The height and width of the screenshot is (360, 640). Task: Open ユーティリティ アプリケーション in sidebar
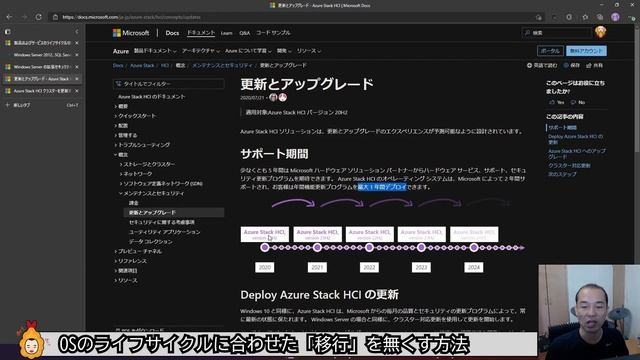pyautogui.click(x=164, y=232)
